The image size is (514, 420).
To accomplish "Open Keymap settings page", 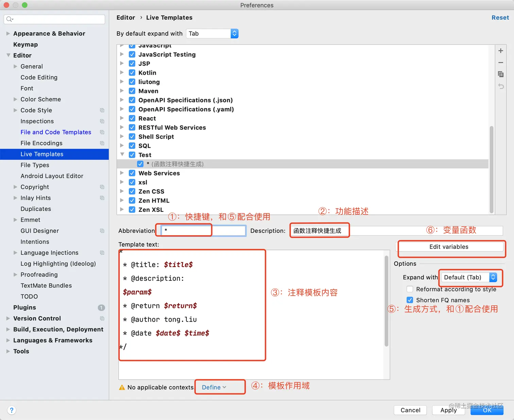I will [x=25, y=45].
